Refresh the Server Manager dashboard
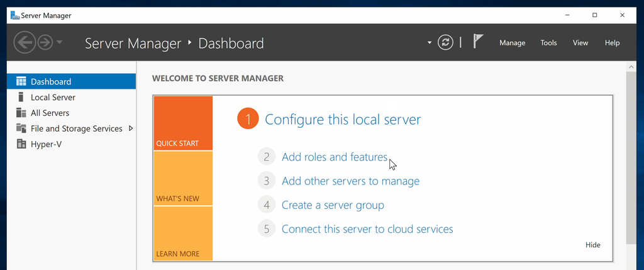This screenshot has width=644, height=270. [445, 42]
